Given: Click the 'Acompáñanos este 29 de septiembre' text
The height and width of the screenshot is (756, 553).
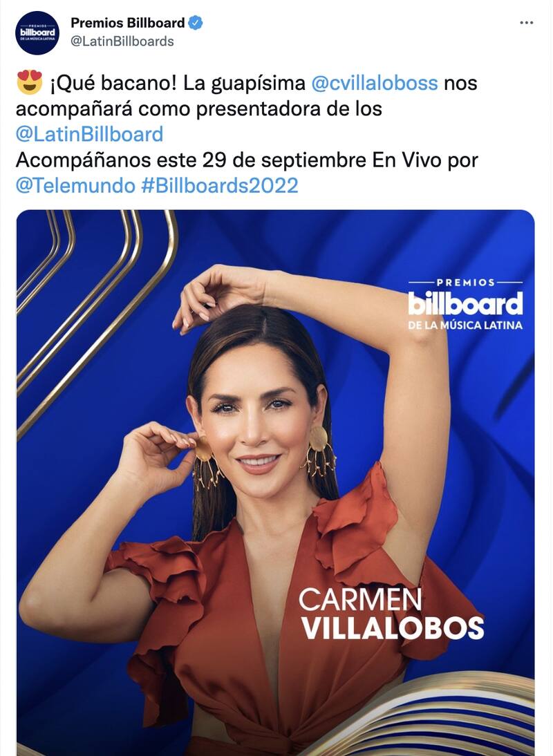Looking at the screenshot, I should (191, 160).
